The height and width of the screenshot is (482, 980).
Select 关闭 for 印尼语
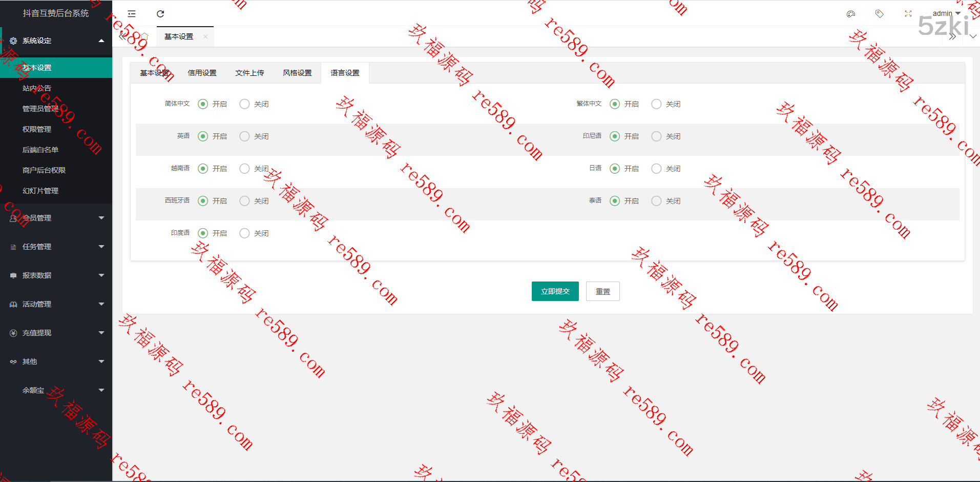coord(656,136)
